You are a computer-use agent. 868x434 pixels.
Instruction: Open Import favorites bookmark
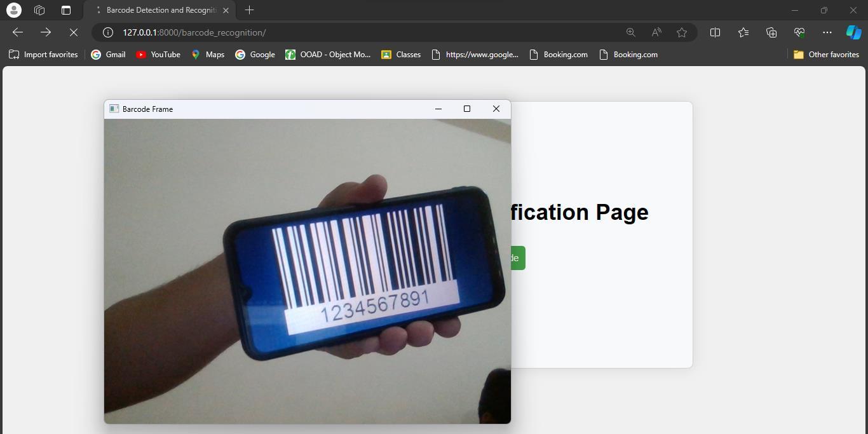[43, 55]
